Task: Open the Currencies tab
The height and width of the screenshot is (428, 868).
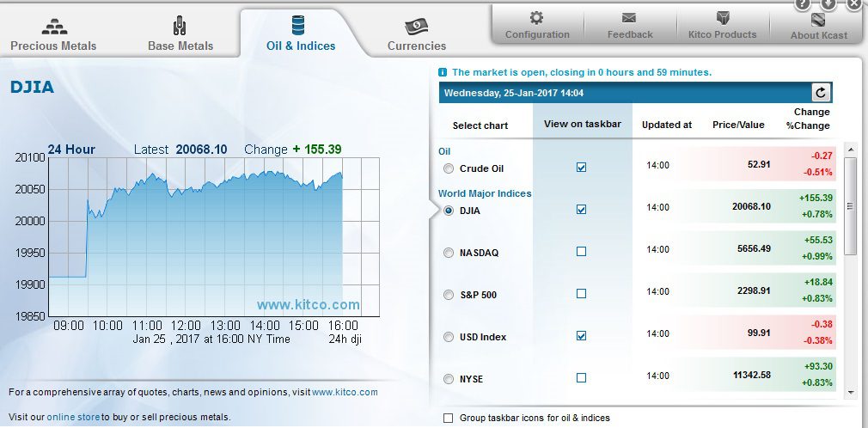Action: pos(416,35)
